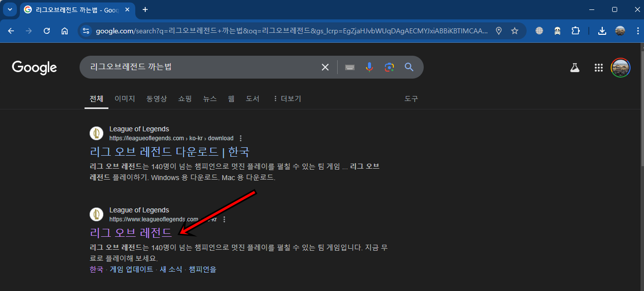Screen dimensions: 644x291
Task: Open the on-screen keyboard input tool
Action: (x=350, y=67)
